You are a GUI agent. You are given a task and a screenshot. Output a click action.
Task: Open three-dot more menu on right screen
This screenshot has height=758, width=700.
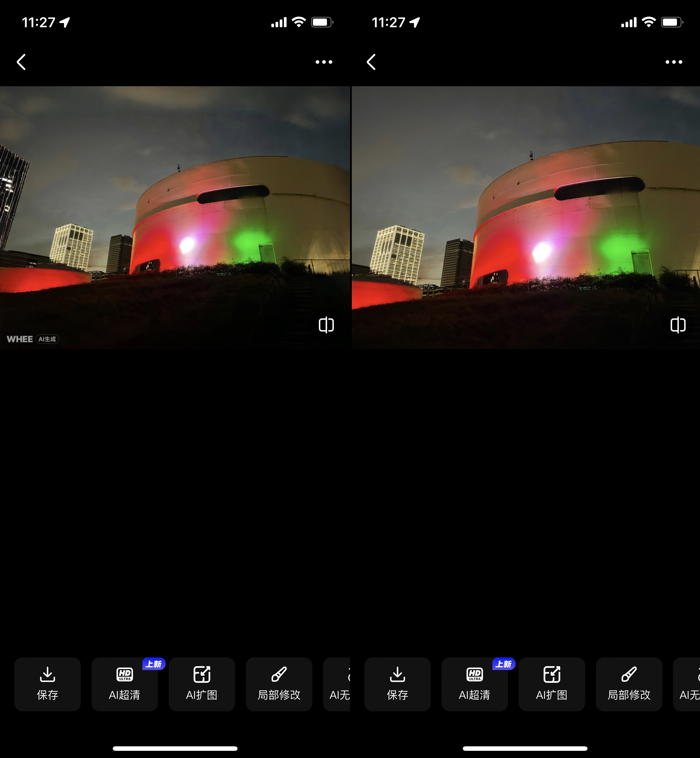[674, 62]
